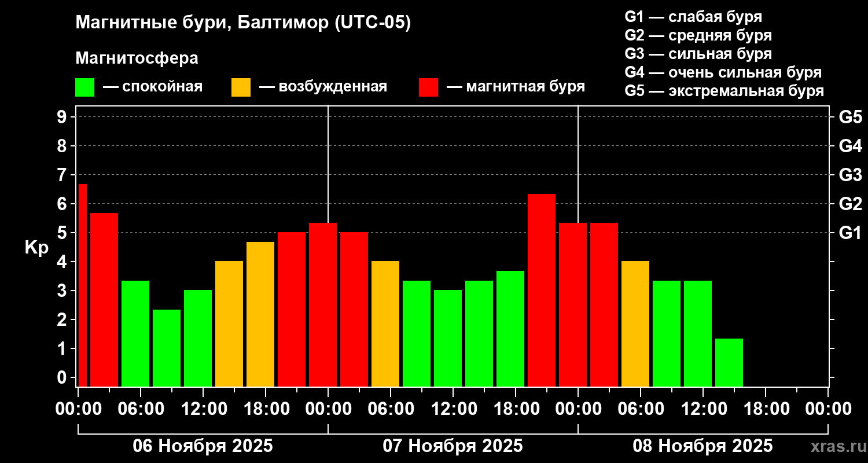Click the G4 label on the right axis
Screen dimensions: 868x463
click(x=851, y=146)
